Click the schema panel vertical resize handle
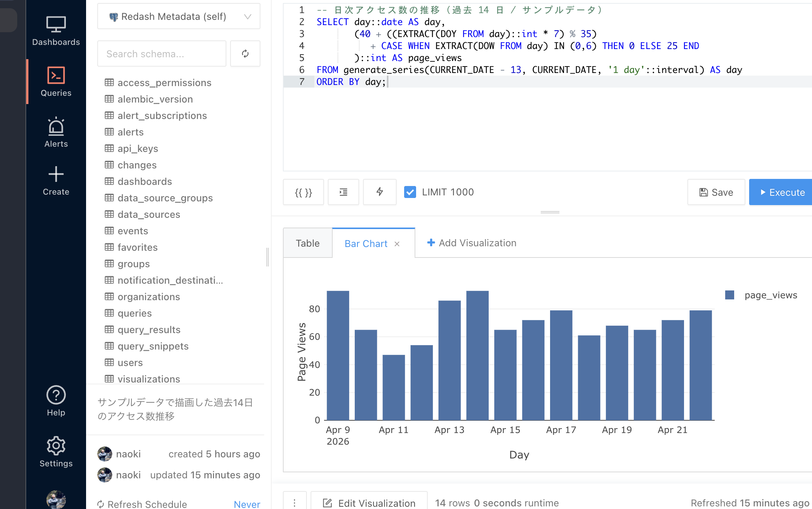The image size is (812, 509). tap(268, 257)
